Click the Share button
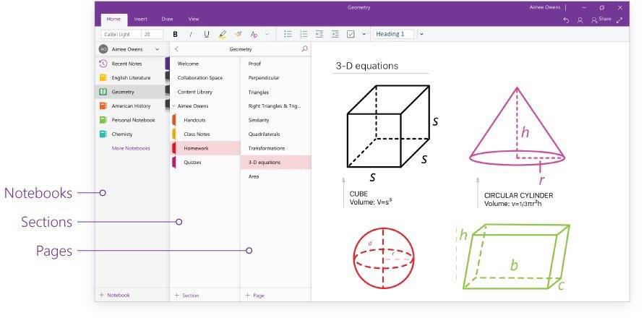 [601, 20]
